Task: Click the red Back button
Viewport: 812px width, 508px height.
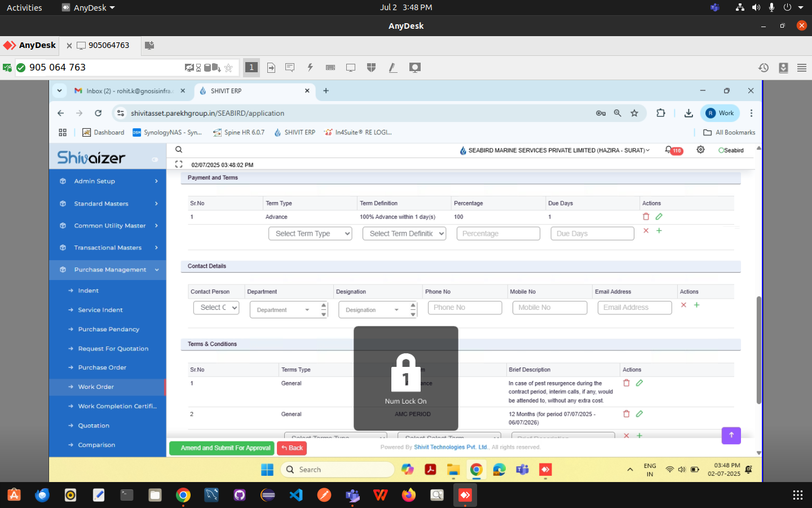Action: tap(292, 448)
